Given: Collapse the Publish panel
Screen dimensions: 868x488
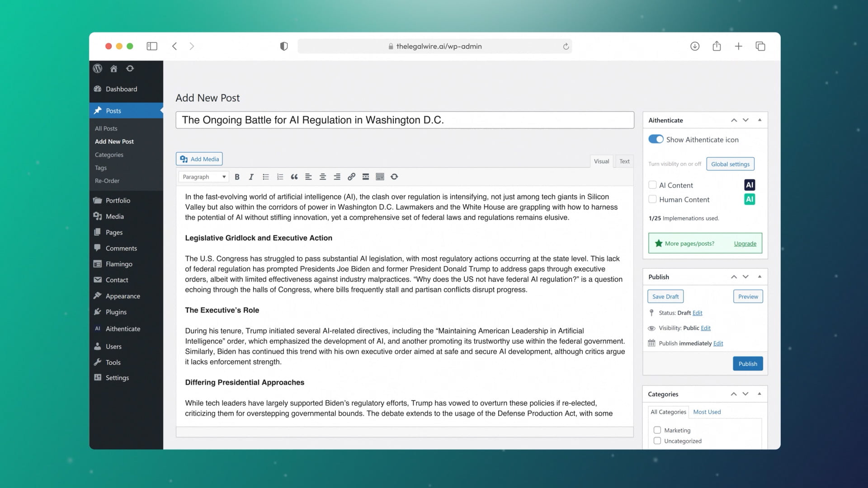Looking at the screenshot, I should [759, 277].
